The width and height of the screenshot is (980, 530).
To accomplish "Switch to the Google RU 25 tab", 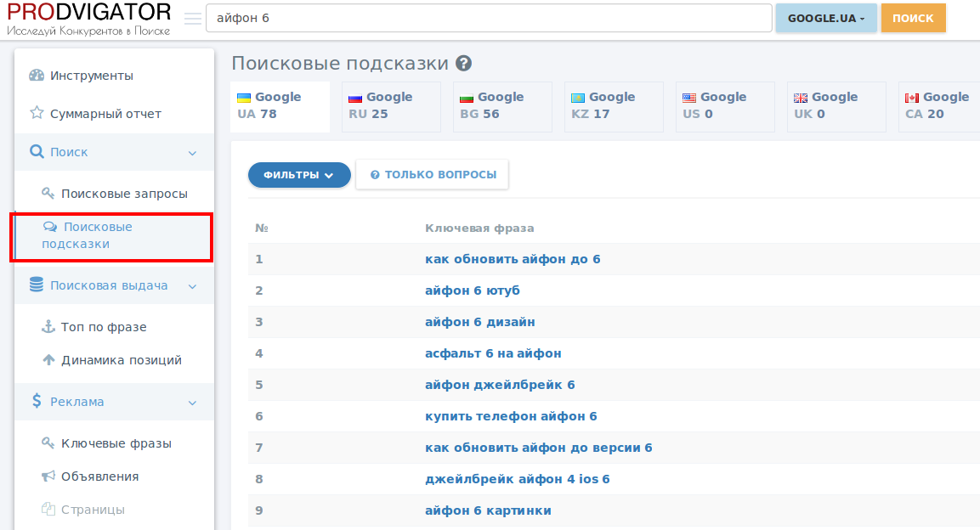I will (x=391, y=106).
